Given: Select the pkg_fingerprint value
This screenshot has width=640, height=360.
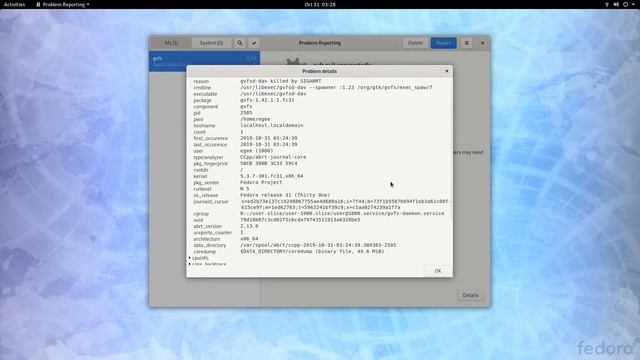Looking at the screenshot, I should (x=269, y=163).
